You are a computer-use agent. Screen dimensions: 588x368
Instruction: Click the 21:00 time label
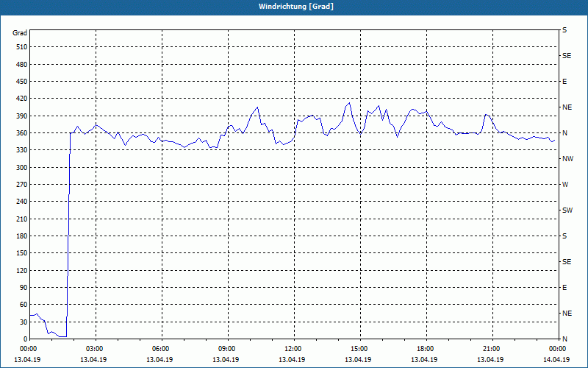(x=490, y=349)
